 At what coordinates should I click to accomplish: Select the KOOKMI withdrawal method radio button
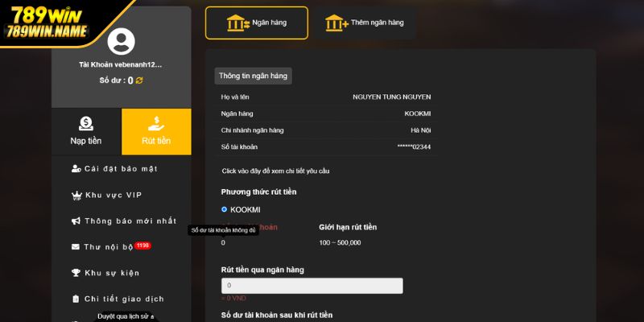pos(224,209)
